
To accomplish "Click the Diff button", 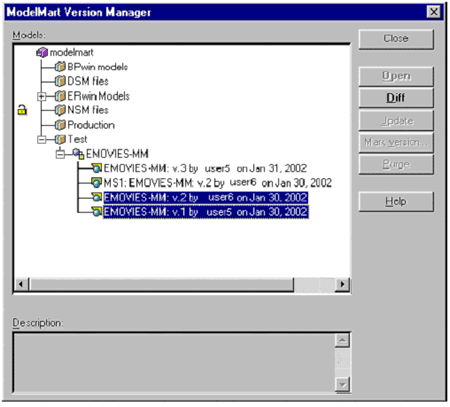I will pos(396,98).
